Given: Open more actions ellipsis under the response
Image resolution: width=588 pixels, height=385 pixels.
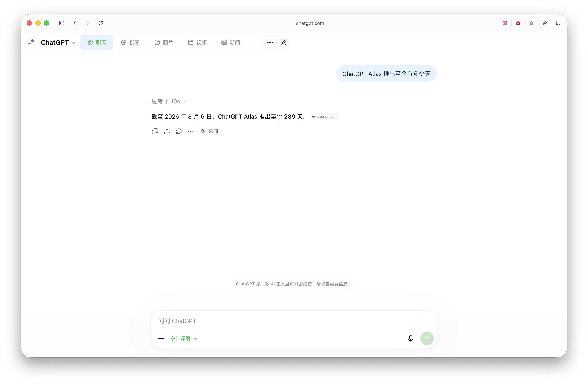Looking at the screenshot, I should tap(191, 131).
